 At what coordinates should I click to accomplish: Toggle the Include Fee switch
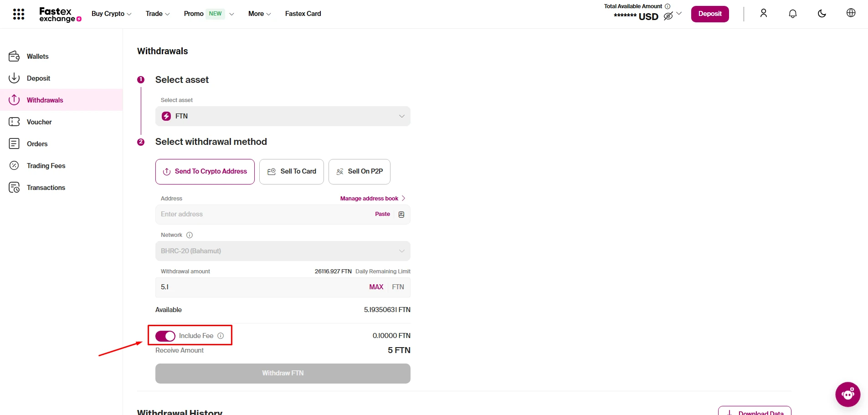165,336
